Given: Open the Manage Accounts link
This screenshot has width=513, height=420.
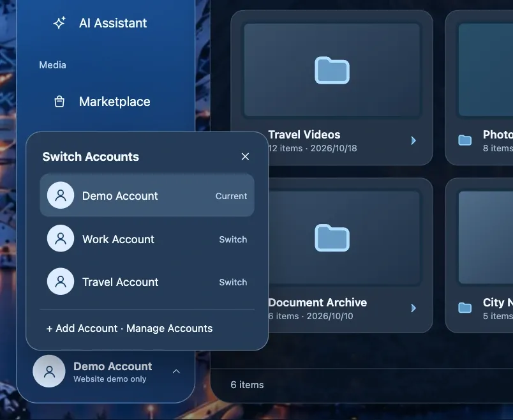Looking at the screenshot, I should 170,328.
